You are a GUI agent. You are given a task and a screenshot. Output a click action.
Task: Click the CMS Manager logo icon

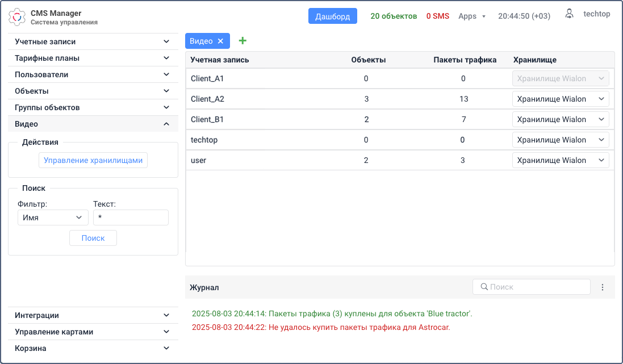point(17,18)
